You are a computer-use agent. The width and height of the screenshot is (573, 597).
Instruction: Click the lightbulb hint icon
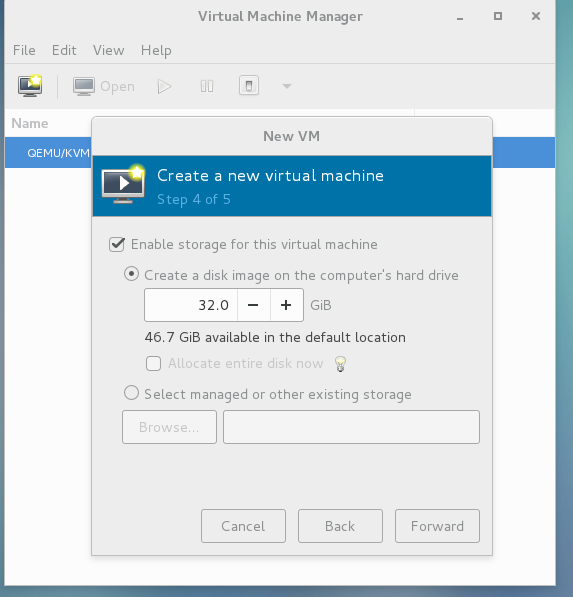[x=340, y=364]
